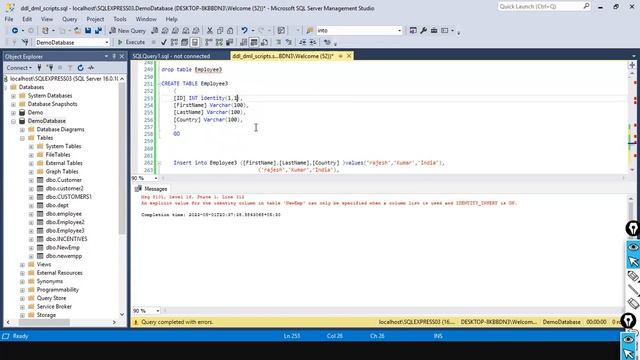Click the Object Explorer connect plug icon

point(39,68)
